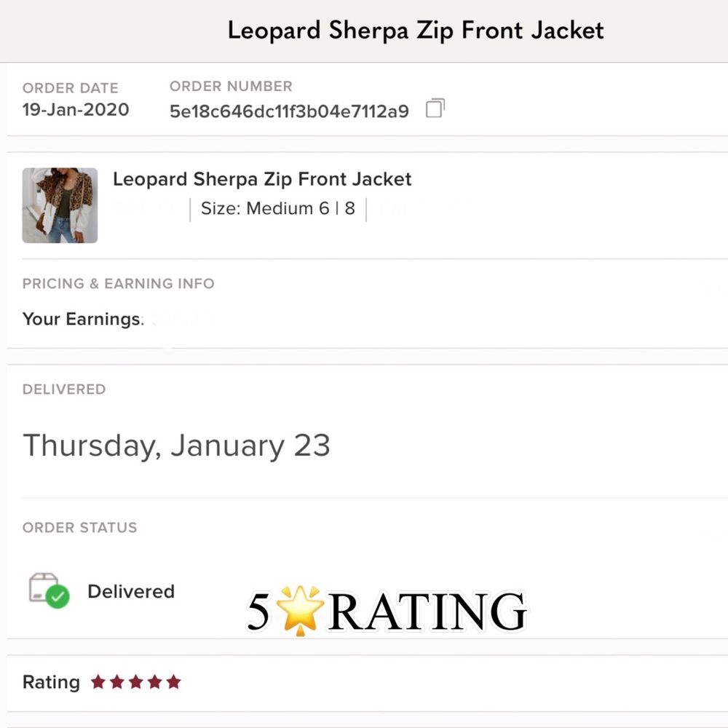The image size is (728, 728).
Task: Expand the ORDER STATUS section
Action: 79,528
